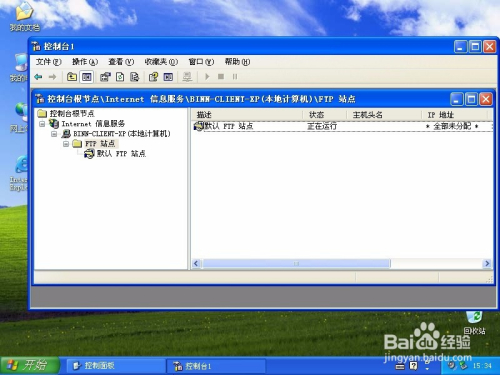Click the IP 地址 column header
The height and width of the screenshot is (375, 500).
coord(456,115)
